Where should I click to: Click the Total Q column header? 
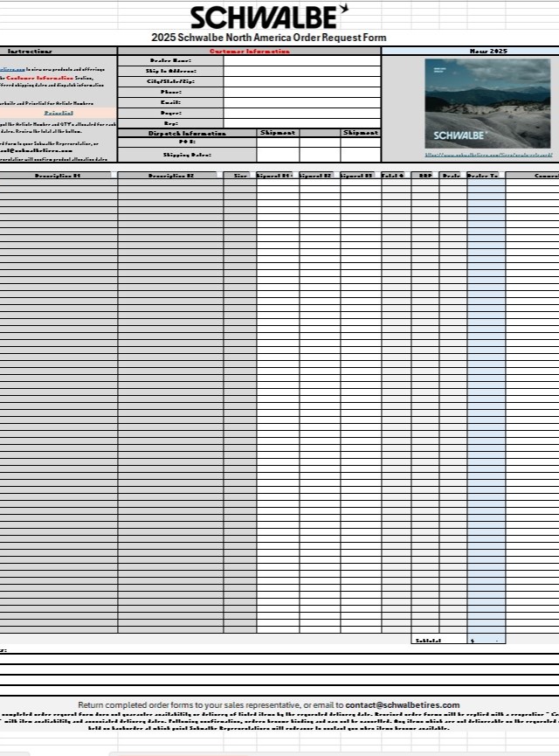(397, 176)
